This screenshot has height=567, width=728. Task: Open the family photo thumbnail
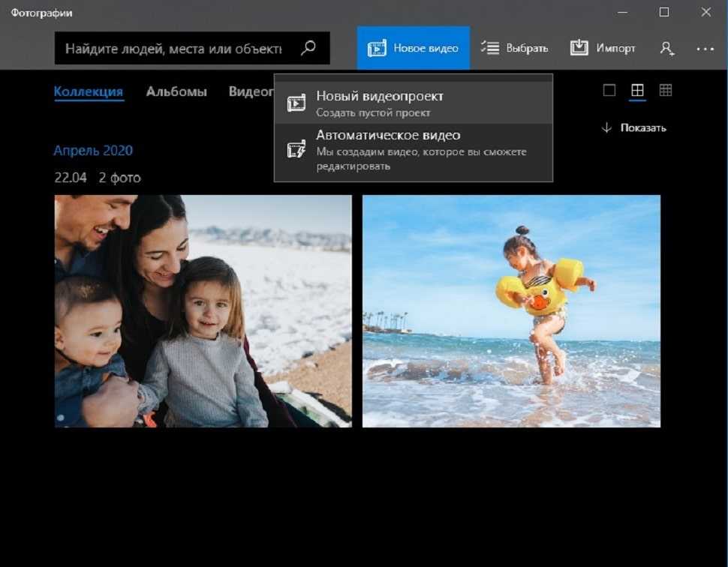(203, 311)
